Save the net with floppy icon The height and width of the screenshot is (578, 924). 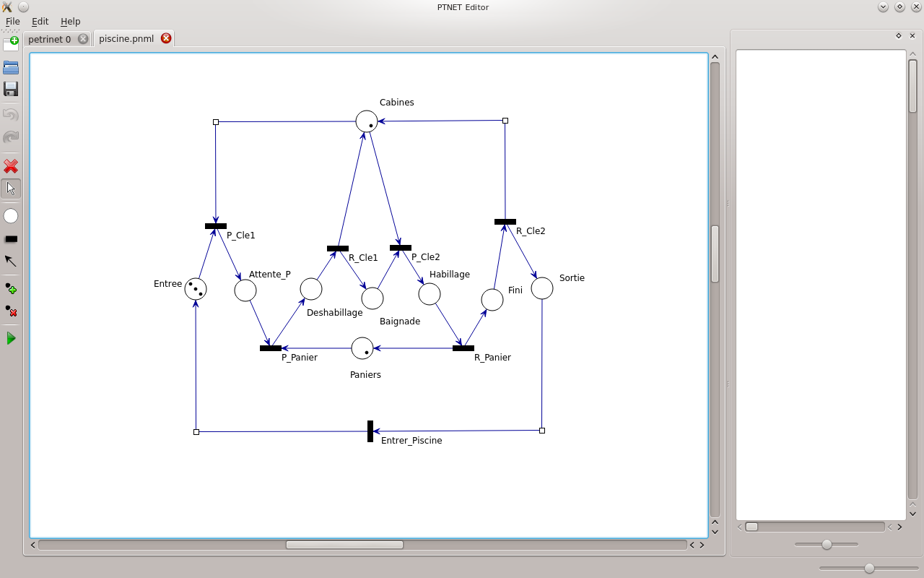pos(11,89)
